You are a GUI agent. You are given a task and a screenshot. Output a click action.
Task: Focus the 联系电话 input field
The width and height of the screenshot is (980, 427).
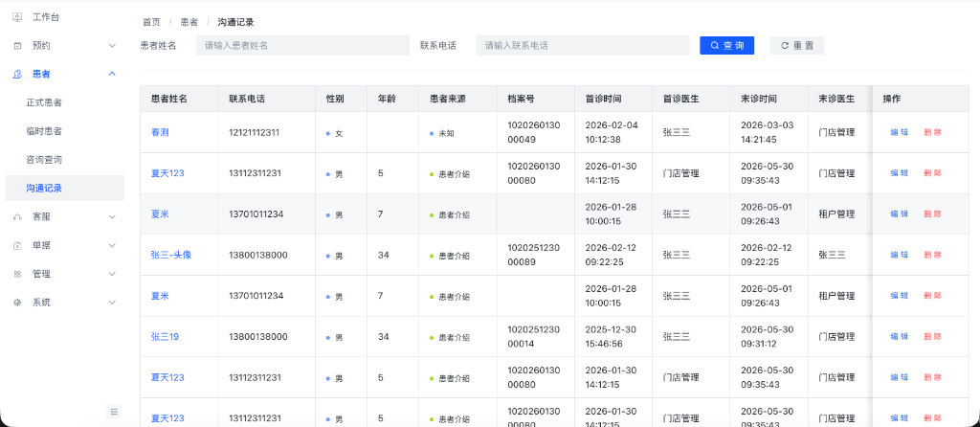(x=583, y=46)
